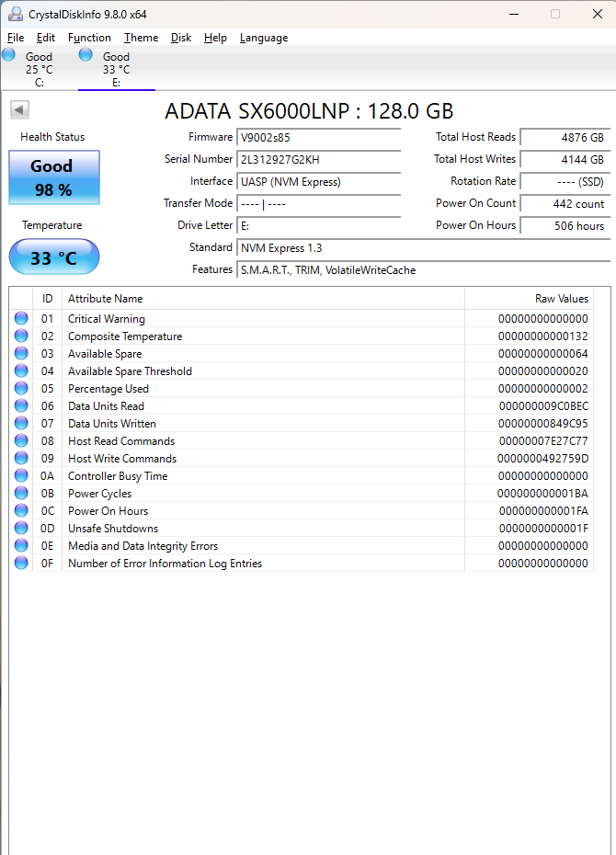Switch to the E: drive tab
The image size is (616, 855).
117,69
